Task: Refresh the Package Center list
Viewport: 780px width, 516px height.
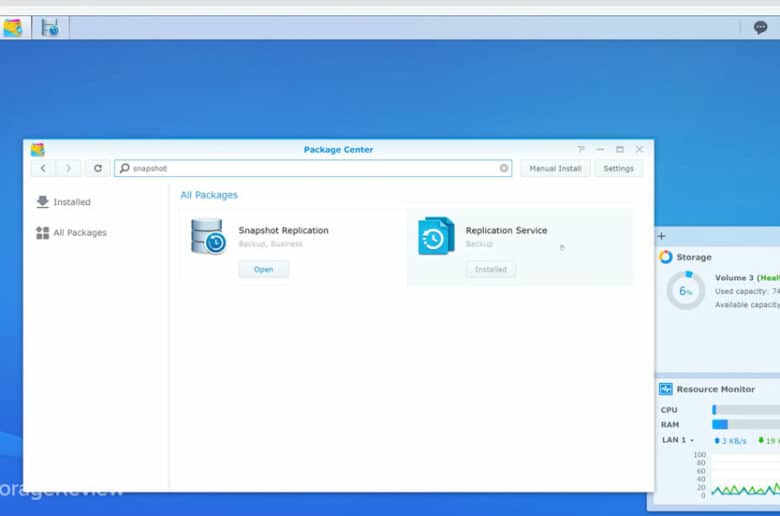Action: pos(98,168)
